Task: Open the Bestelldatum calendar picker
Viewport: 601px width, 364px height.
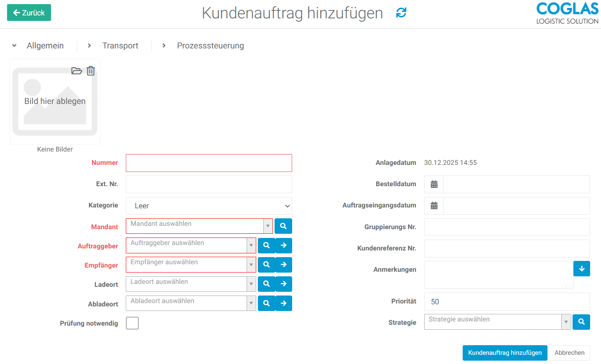Action: 434,184
